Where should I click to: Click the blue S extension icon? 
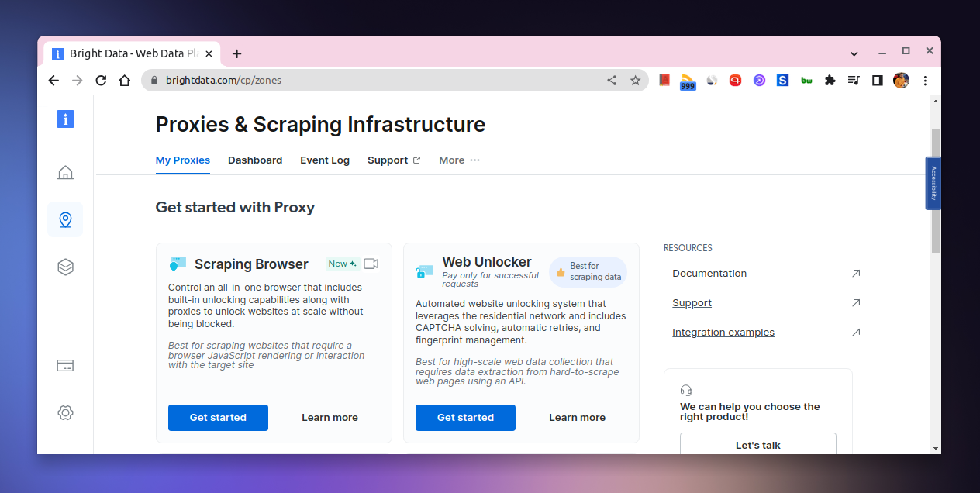click(782, 80)
